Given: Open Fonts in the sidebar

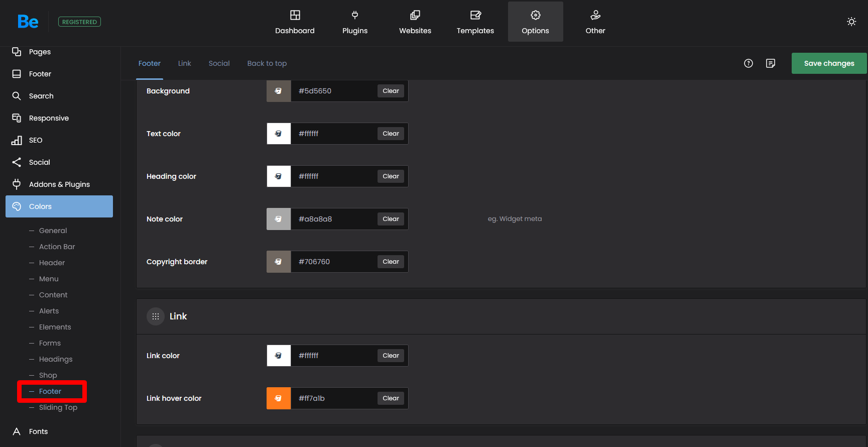Looking at the screenshot, I should tap(59, 431).
